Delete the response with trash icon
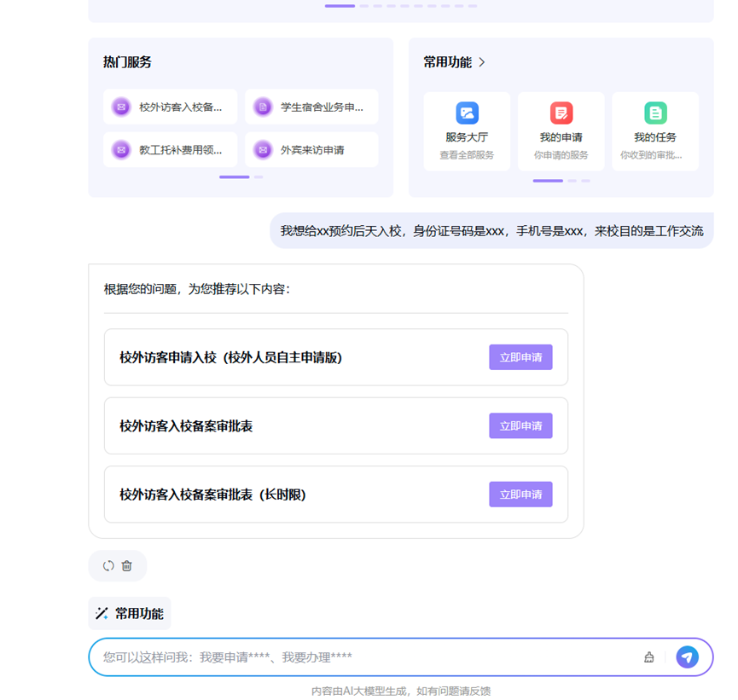The width and height of the screenshot is (738, 700). [x=127, y=565]
